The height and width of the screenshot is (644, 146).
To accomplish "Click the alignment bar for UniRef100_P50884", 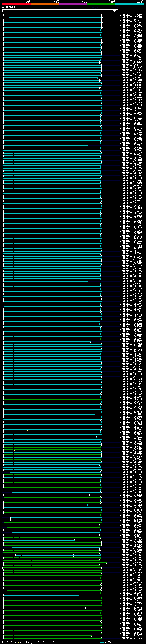I will [x=55, y=18].
